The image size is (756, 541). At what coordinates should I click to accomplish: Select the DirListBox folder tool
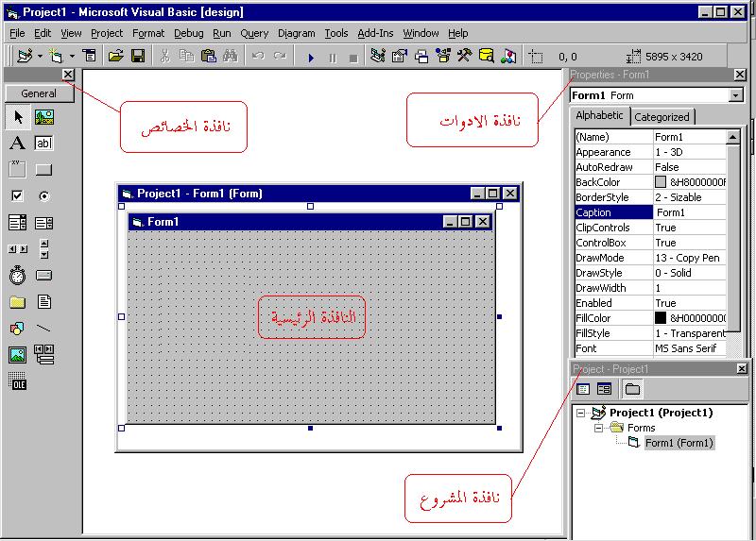tap(17, 302)
